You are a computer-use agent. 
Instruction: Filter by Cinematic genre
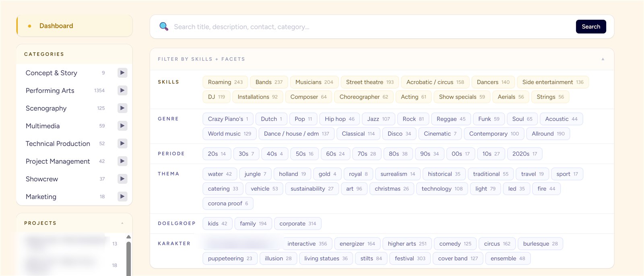[x=440, y=134]
